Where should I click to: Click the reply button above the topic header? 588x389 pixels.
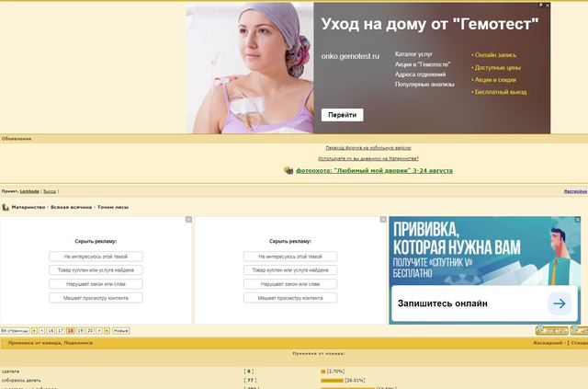coord(551,330)
